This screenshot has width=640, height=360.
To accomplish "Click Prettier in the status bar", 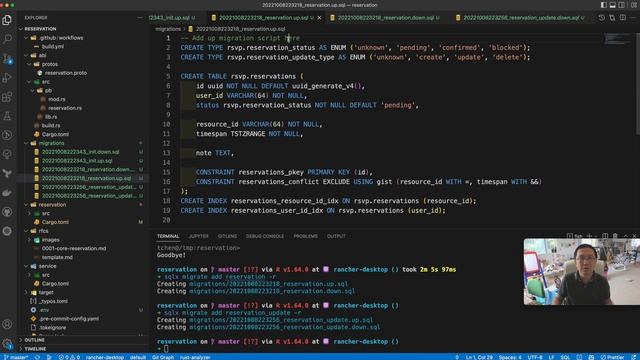I will tap(612, 357).
